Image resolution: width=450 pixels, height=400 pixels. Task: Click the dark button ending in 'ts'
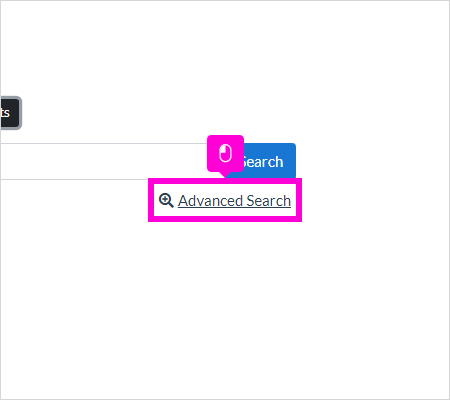click(10, 113)
